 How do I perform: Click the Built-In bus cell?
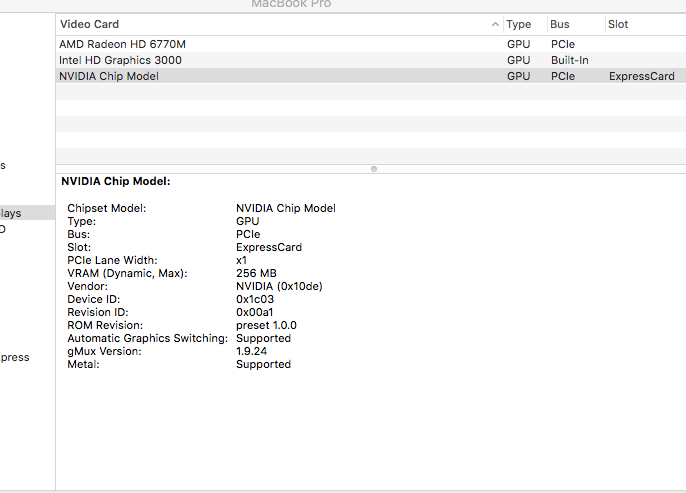(x=569, y=60)
